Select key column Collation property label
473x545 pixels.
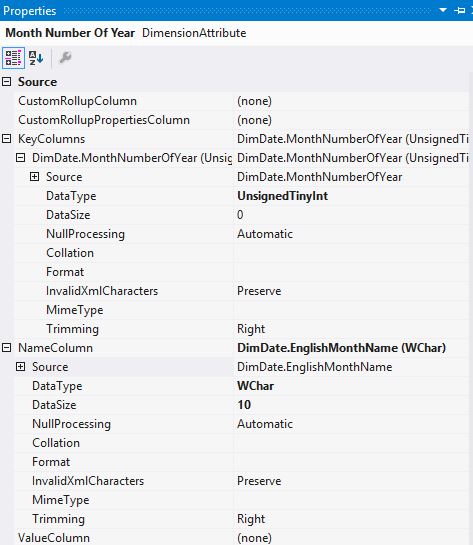tap(70, 253)
